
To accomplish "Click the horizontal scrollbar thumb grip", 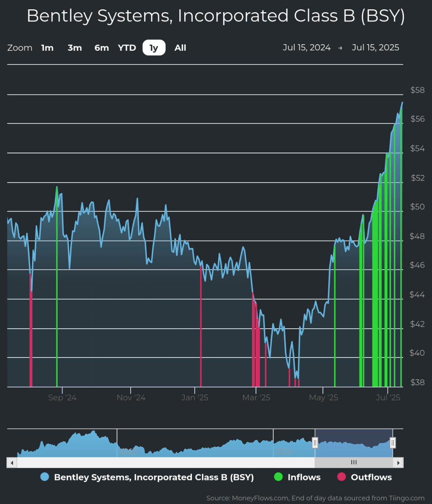I will (x=354, y=463).
